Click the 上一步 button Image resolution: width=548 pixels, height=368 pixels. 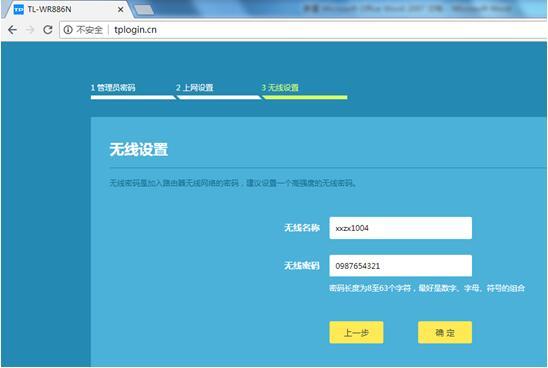(x=356, y=332)
